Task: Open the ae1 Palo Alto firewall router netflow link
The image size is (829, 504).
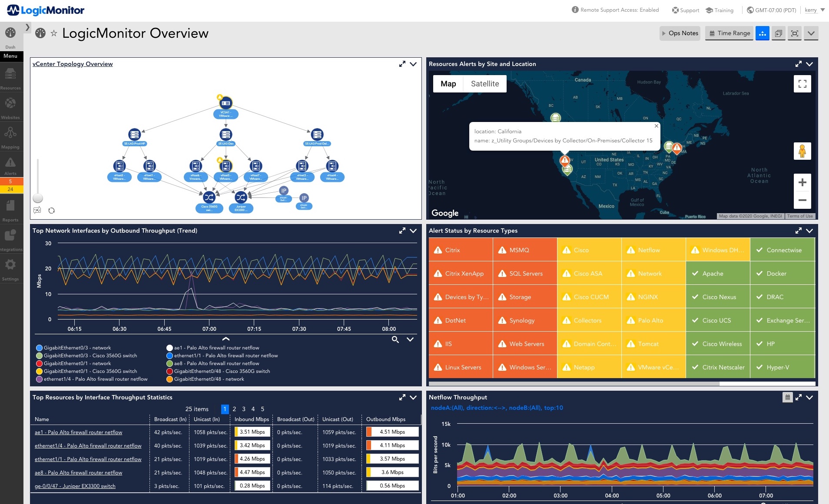Action: 79,432
